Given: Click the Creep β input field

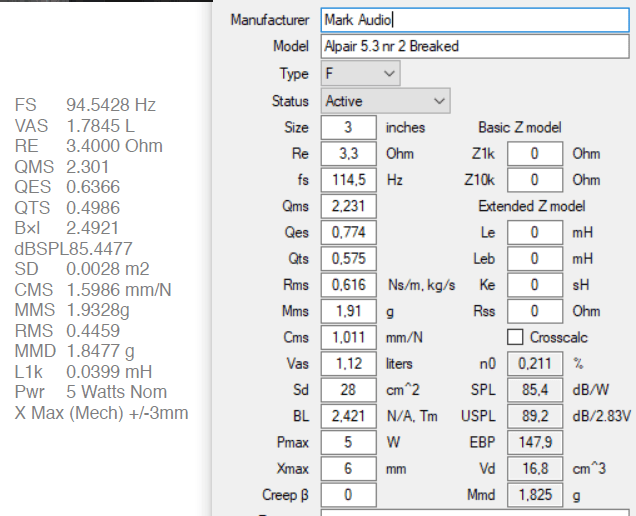Looking at the screenshot, I should pyautogui.click(x=348, y=494).
